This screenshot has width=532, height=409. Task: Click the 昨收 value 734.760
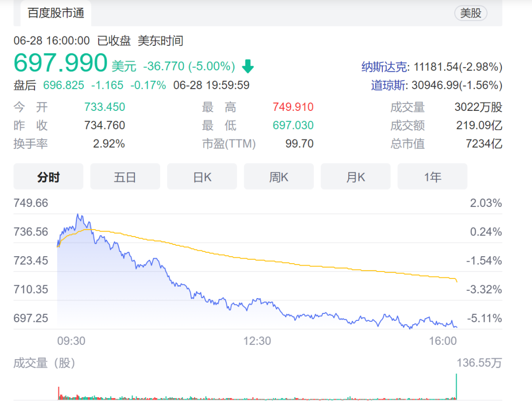pyautogui.click(x=104, y=125)
